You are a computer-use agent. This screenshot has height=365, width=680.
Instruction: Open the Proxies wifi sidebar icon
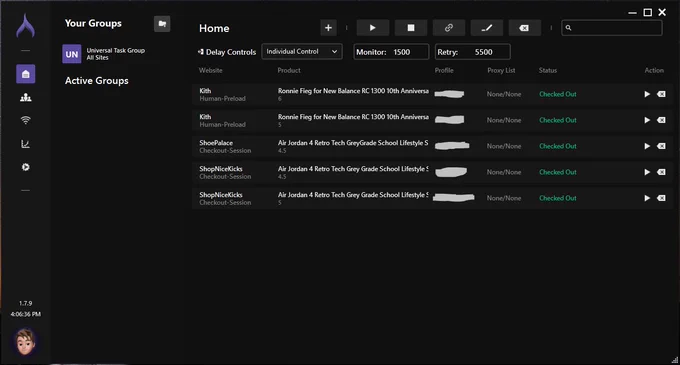[x=26, y=121]
